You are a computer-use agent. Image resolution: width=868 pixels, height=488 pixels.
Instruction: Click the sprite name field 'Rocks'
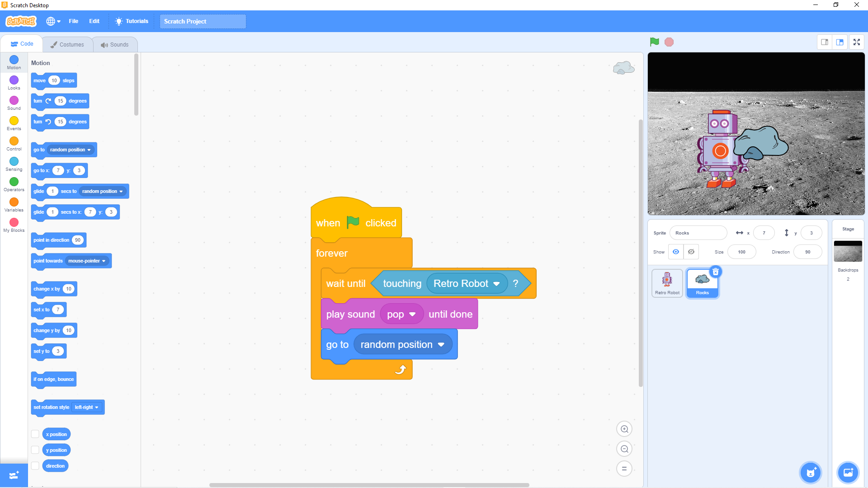tap(698, 233)
